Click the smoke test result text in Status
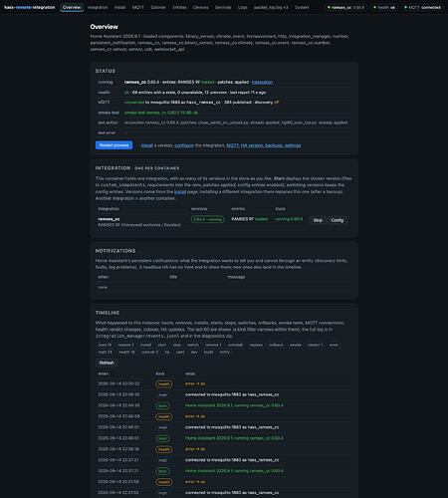448x498 pixels. tap(161, 113)
